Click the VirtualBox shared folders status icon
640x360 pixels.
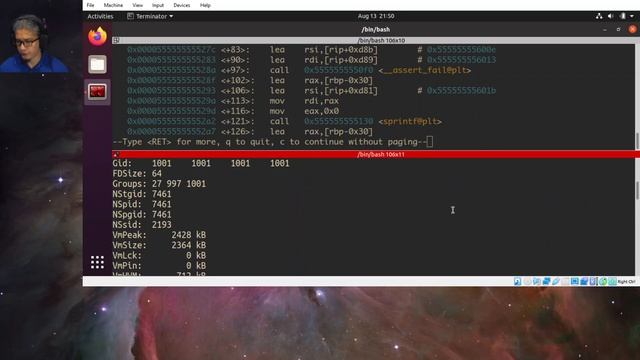[565, 281]
